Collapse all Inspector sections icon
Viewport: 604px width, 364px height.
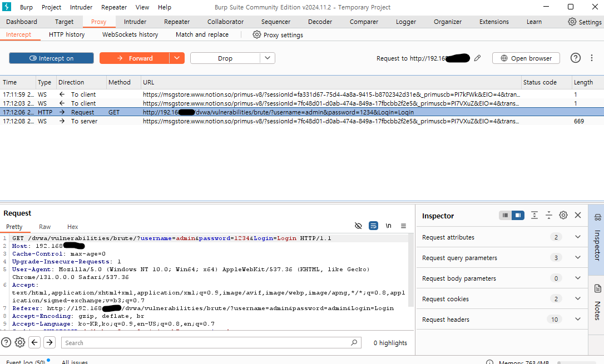[x=548, y=216]
